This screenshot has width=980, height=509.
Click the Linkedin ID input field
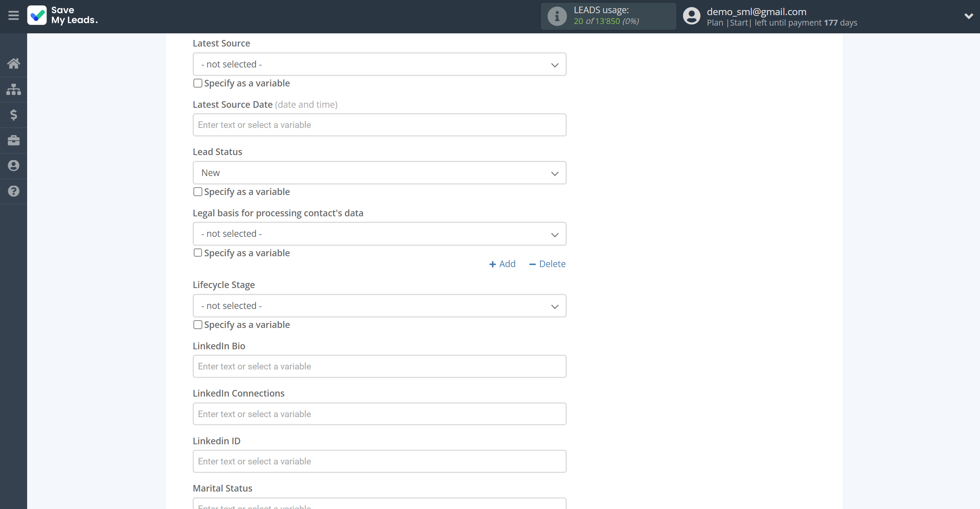(380, 461)
